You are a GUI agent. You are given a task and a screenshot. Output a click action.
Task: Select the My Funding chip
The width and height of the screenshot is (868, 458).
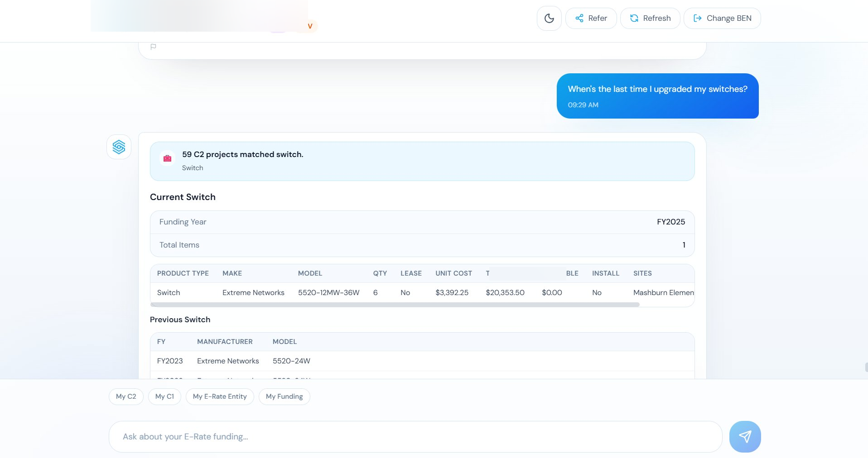(284, 396)
